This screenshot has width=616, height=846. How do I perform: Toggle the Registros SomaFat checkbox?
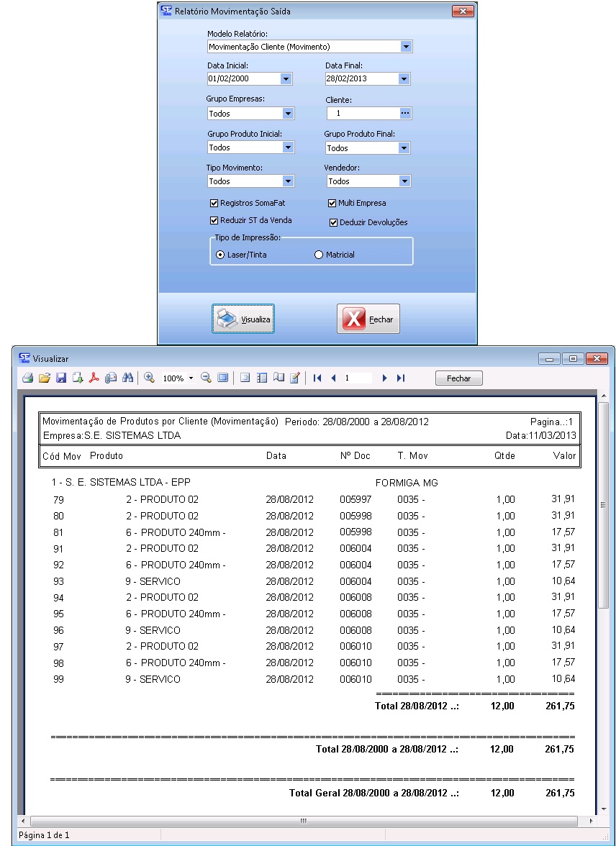214,204
